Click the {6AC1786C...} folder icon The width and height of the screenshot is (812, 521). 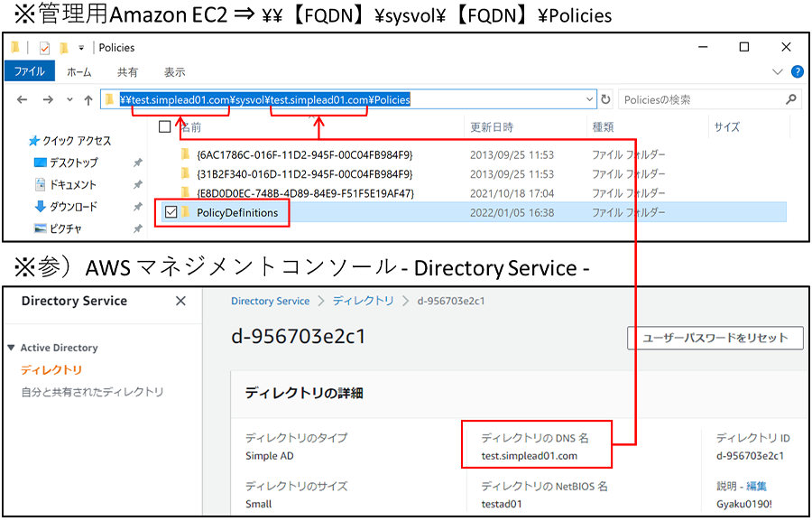[x=185, y=154]
